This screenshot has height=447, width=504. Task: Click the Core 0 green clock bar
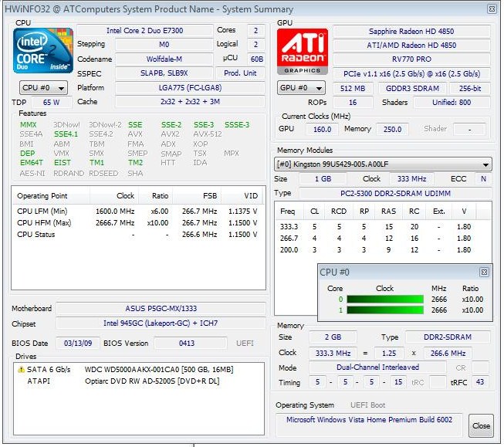(x=384, y=300)
